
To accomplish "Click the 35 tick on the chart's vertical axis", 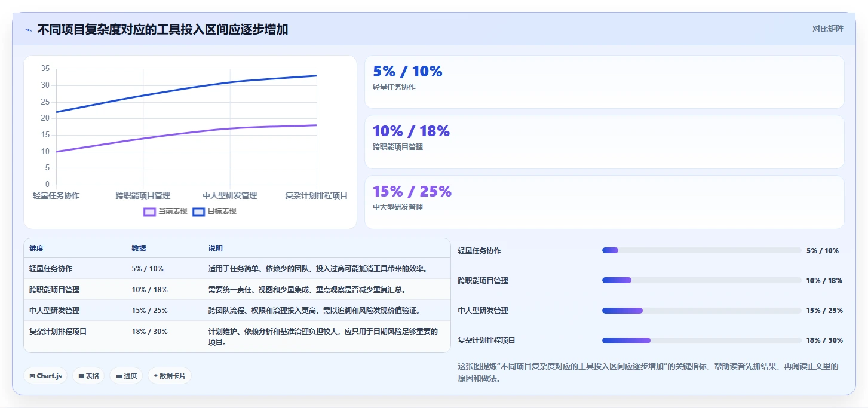I will pos(45,69).
